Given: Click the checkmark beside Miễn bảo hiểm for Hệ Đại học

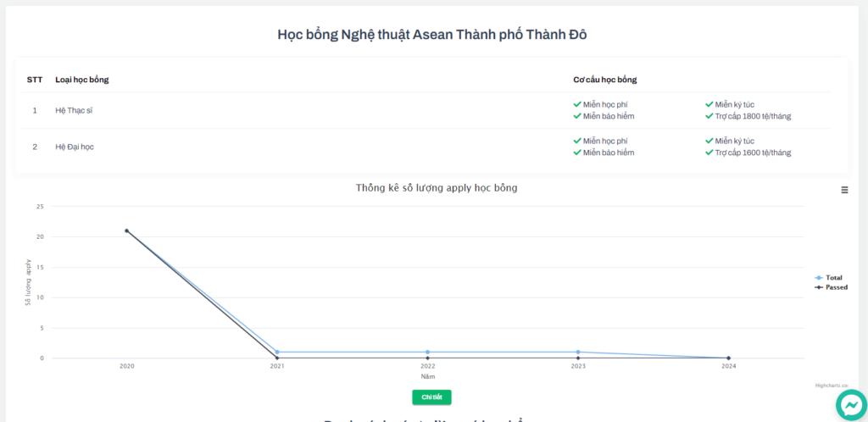Looking at the screenshot, I should [x=577, y=153].
